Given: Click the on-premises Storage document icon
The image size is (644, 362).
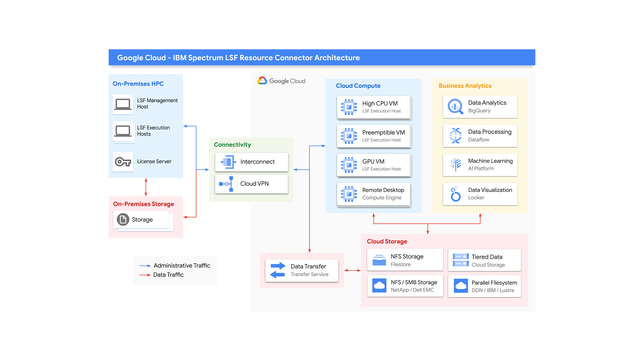Looking at the screenshot, I should point(123,220).
